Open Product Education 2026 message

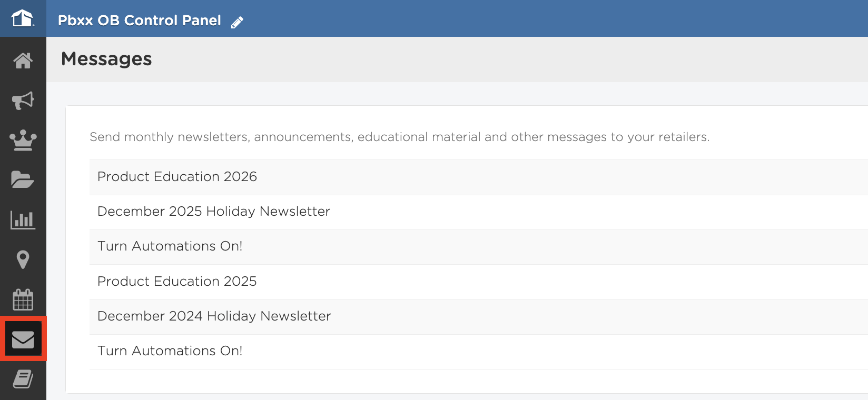point(478,177)
